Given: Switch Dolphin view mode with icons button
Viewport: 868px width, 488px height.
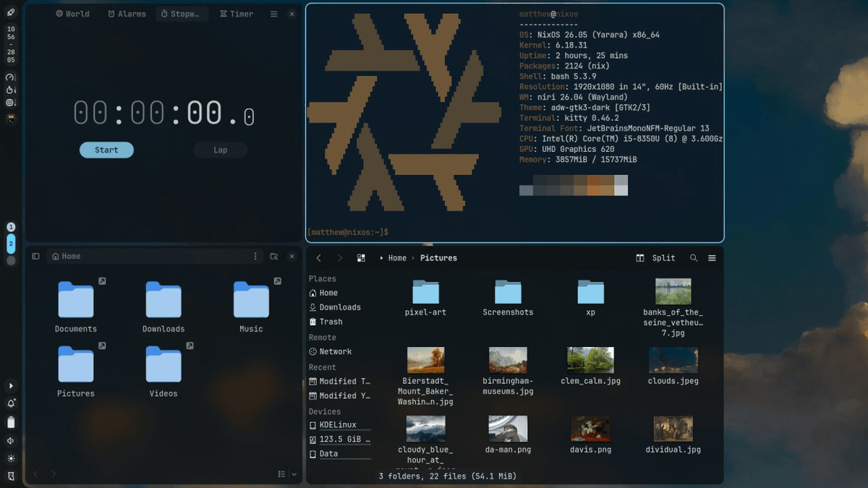Looking at the screenshot, I should click(x=361, y=258).
